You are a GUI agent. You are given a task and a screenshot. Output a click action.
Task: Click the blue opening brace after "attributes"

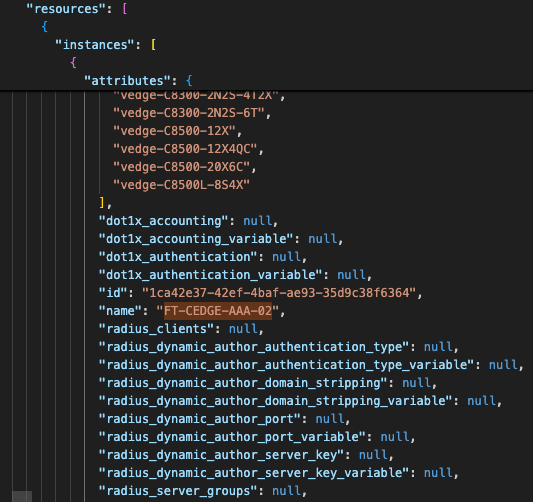(189, 81)
